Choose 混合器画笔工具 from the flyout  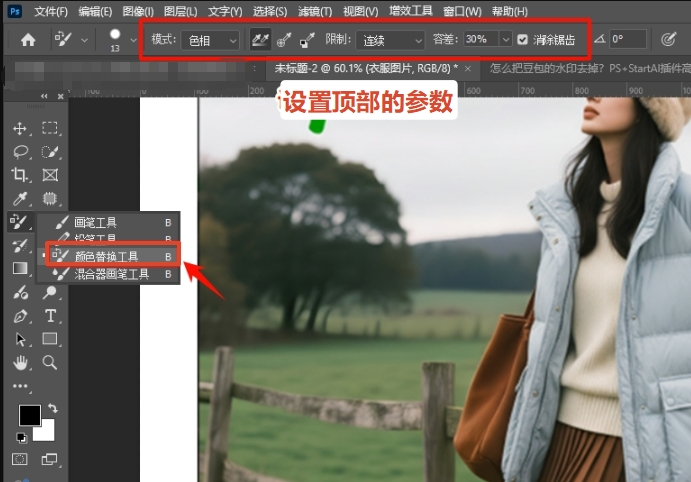click(110, 273)
